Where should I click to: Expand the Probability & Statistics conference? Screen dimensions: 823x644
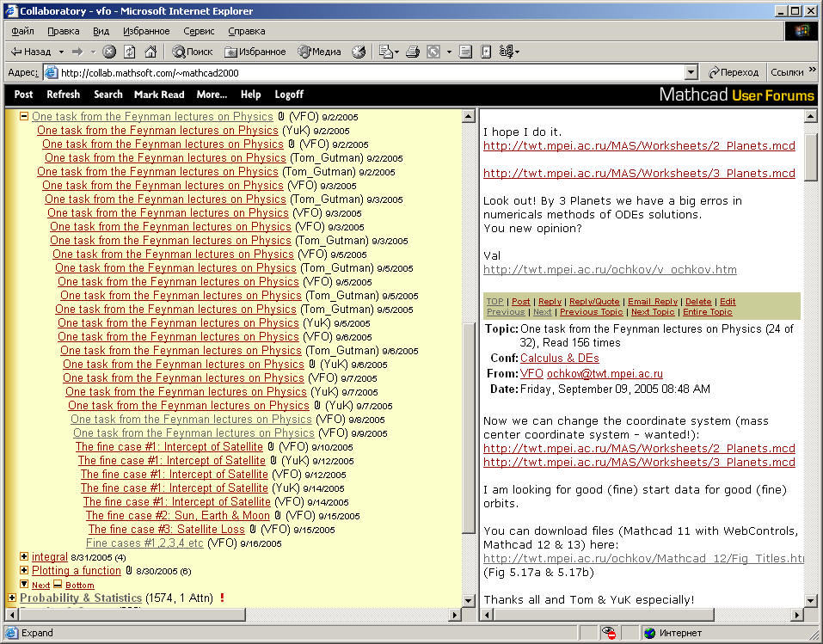click(12, 598)
